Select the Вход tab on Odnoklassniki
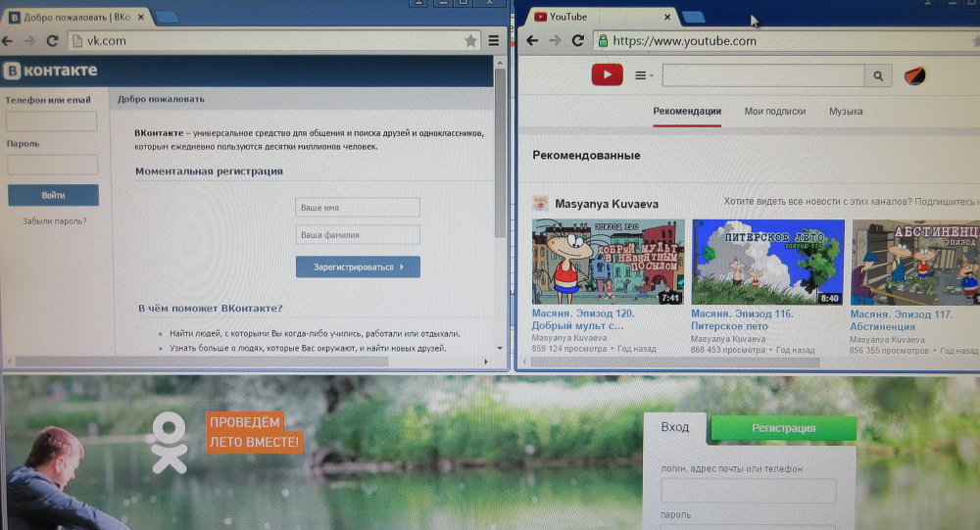Screen dimensions: 980x530 click(675, 427)
